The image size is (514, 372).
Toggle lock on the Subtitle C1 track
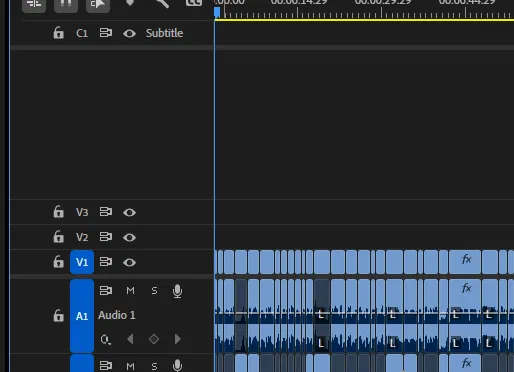click(58, 33)
